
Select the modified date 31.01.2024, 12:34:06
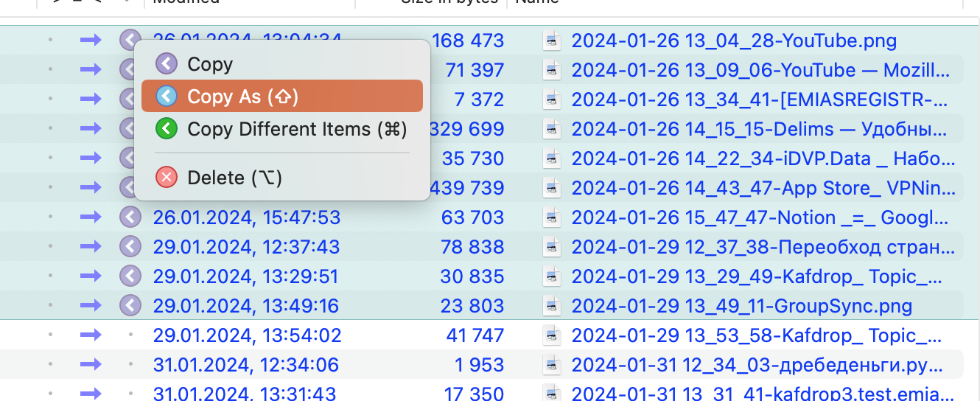click(x=245, y=365)
